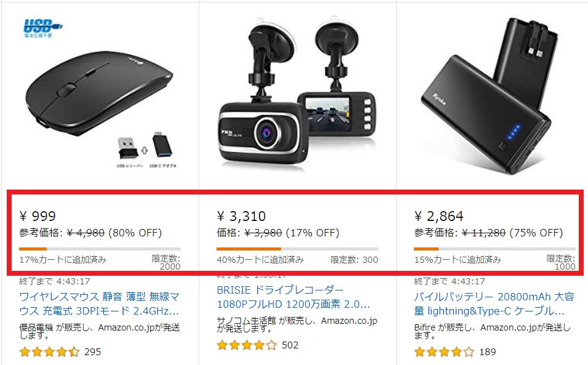Open the BRISIE dash cam product image

tap(296, 94)
